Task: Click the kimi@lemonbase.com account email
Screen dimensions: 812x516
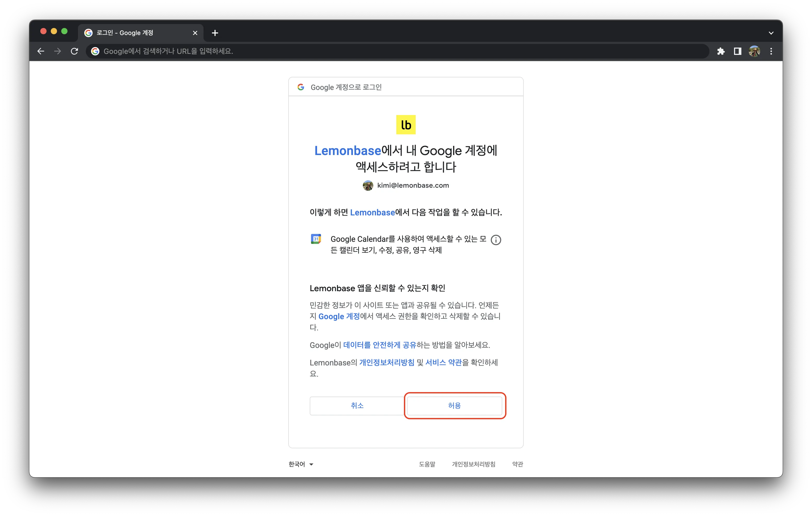Action: pos(413,185)
